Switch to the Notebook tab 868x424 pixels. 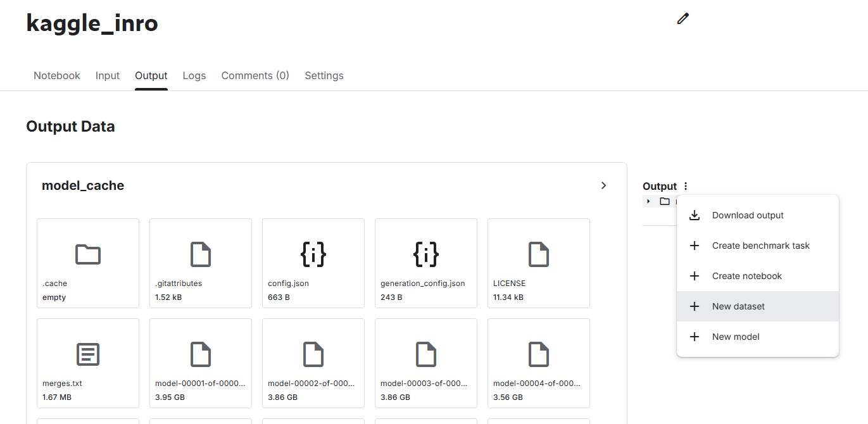click(x=57, y=75)
